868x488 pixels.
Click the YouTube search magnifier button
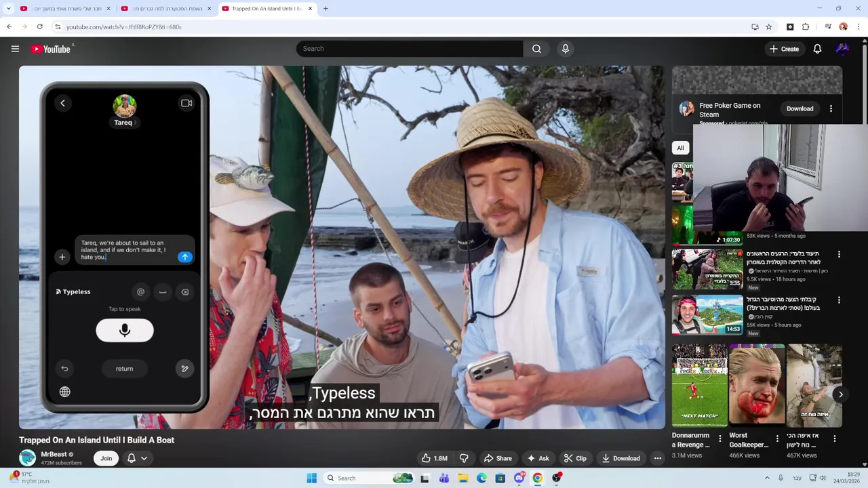pos(536,49)
